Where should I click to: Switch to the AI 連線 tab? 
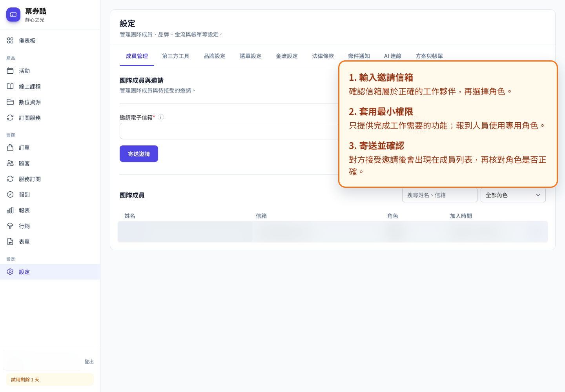[x=393, y=56]
